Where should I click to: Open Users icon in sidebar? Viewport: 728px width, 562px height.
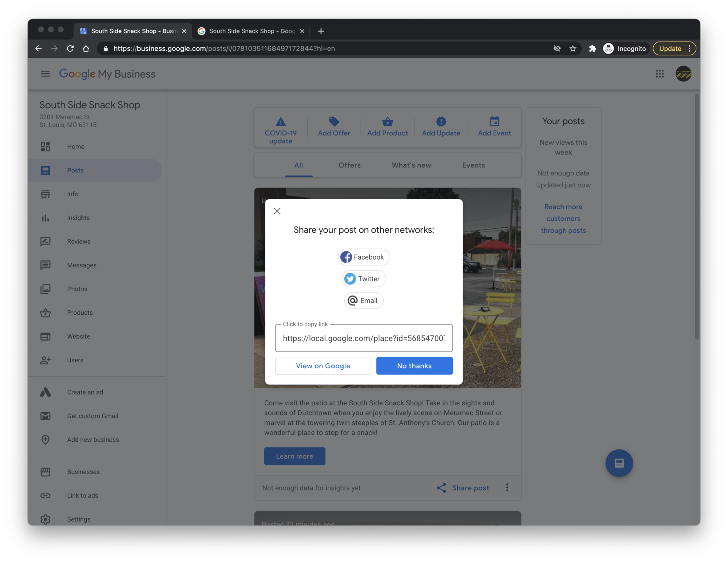pyautogui.click(x=45, y=360)
